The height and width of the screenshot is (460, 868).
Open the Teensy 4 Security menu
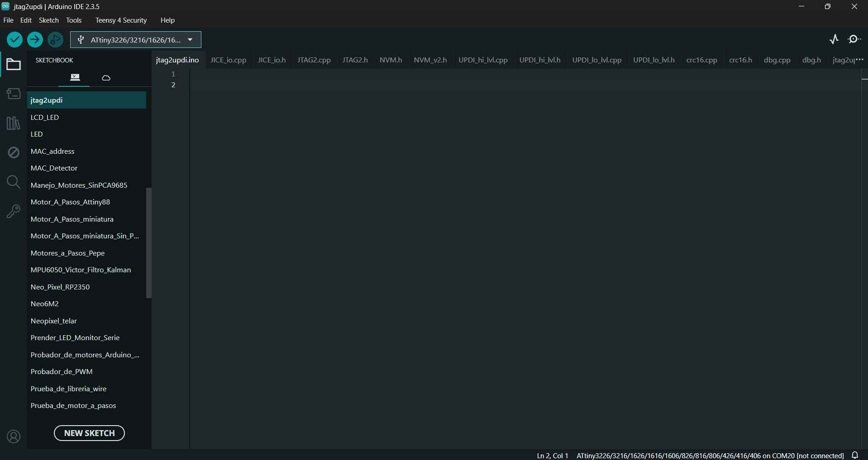click(121, 20)
